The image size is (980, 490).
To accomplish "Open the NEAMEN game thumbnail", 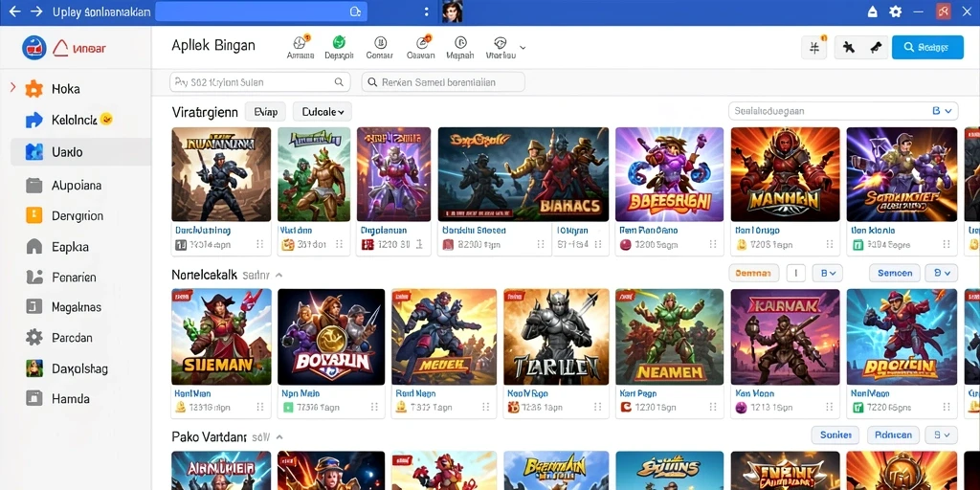I will [x=669, y=336].
